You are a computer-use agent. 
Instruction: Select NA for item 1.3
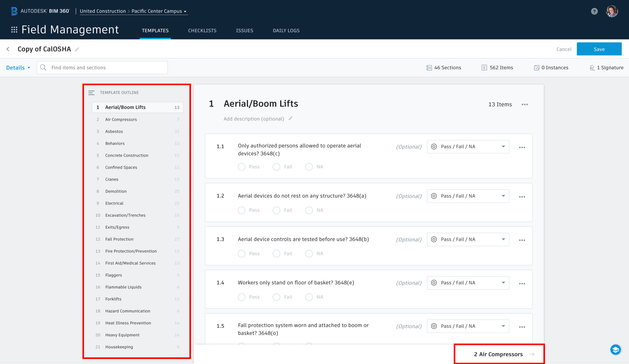pos(309,253)
